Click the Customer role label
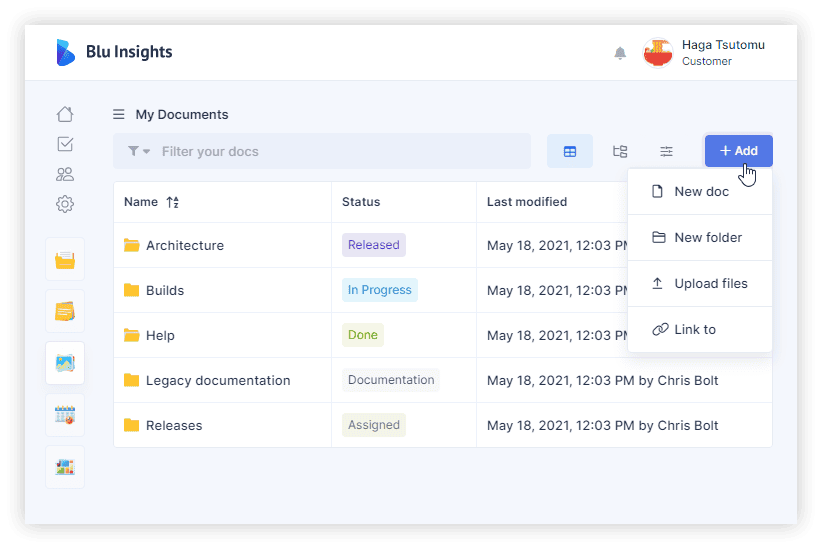 pyautogui.click(x=707, y=61)
